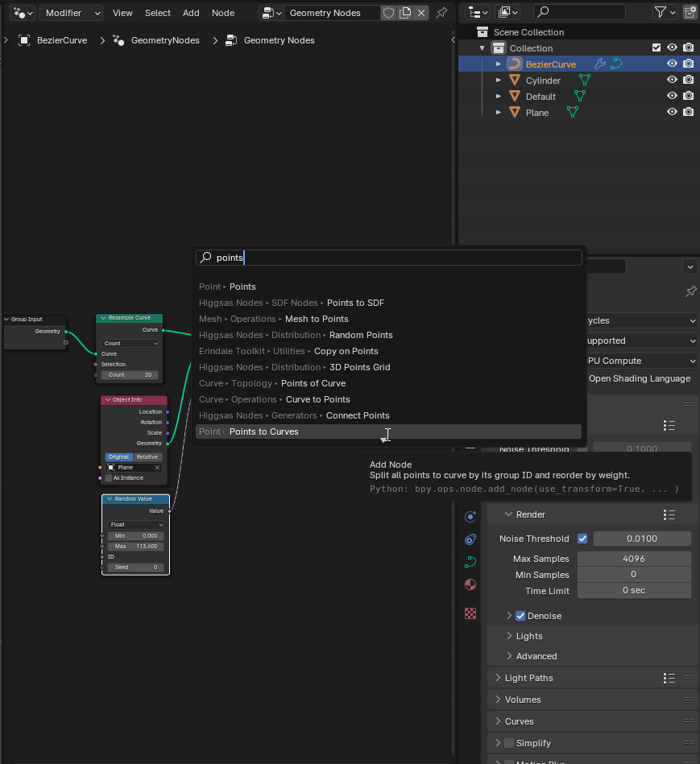Click the modifier wrench icon on BezierCurve row
The image size is (700, 764).
tap(600, 64)
